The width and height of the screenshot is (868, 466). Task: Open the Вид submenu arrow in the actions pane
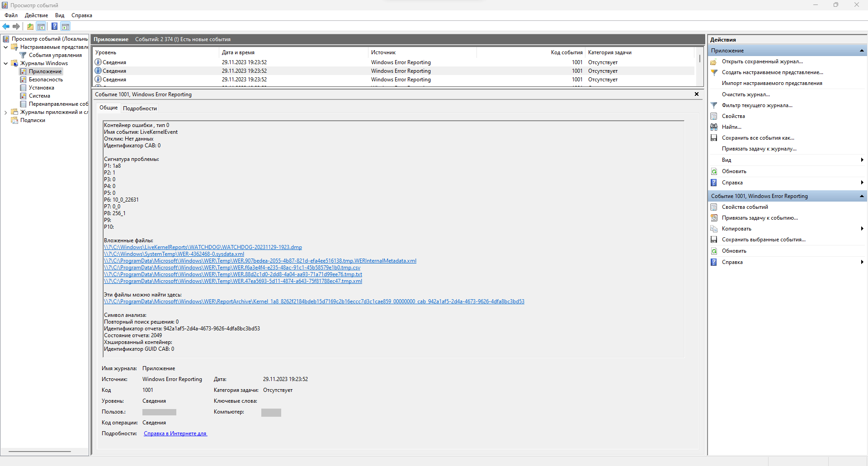point(862,160)
